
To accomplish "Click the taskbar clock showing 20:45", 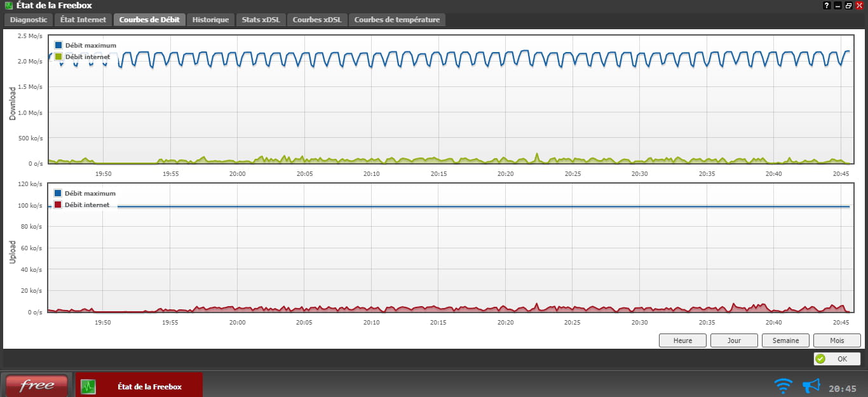I will tap(843, 389).
